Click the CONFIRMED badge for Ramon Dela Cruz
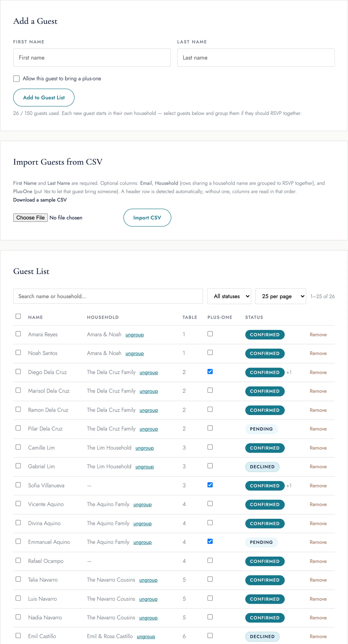 coord(265,410)
